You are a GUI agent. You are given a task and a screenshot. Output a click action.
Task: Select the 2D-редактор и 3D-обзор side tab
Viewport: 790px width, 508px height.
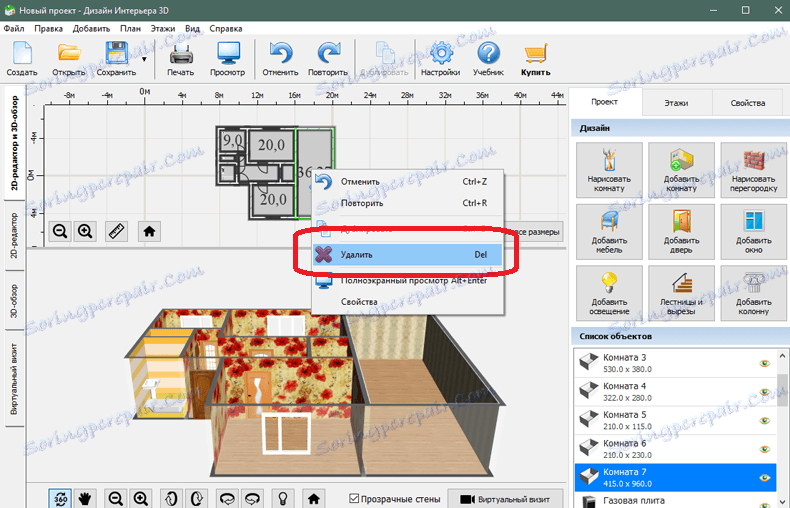(x=14, y=143)
